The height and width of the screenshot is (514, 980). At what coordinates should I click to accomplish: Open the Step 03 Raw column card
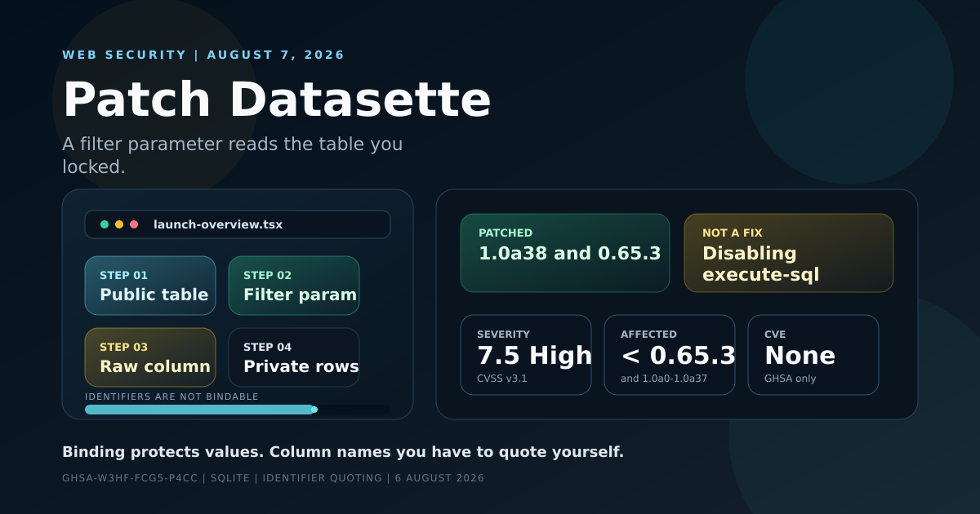pyautogui.click(x=150, y=357)
